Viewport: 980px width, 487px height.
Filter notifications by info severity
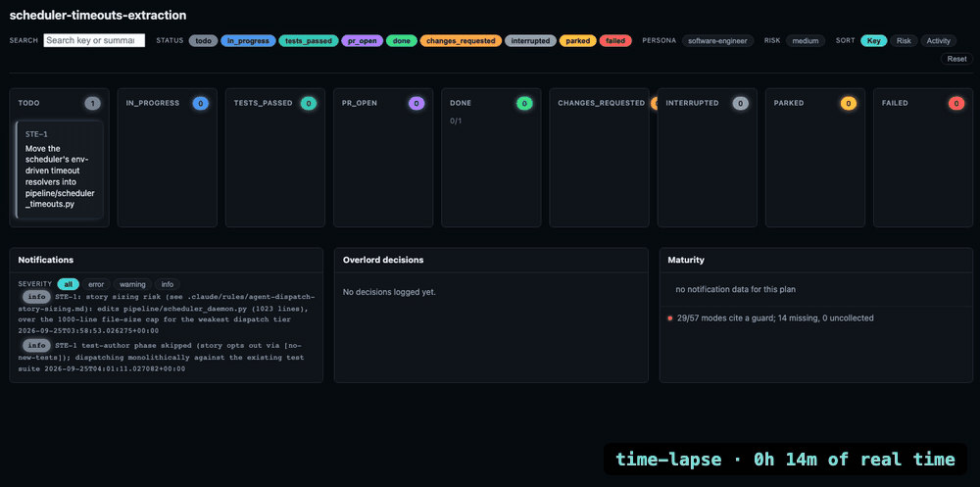(168, 284)
